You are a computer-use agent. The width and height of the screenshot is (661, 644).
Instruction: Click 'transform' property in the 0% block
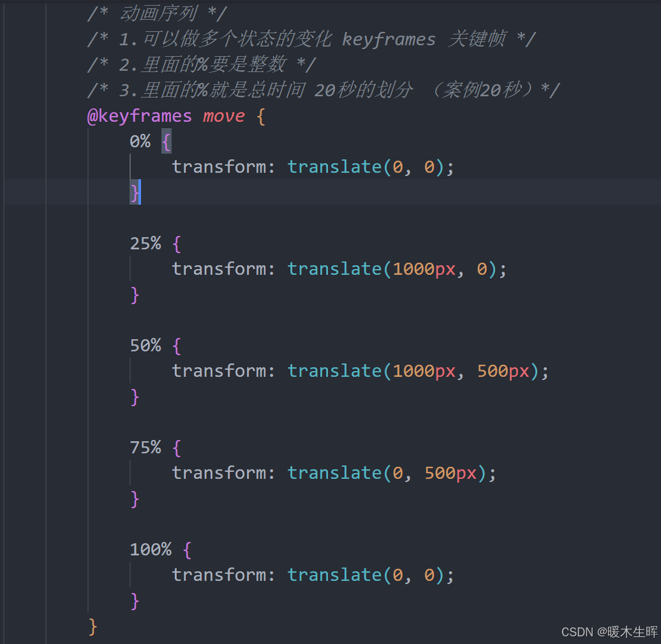[x=219, y=167]
